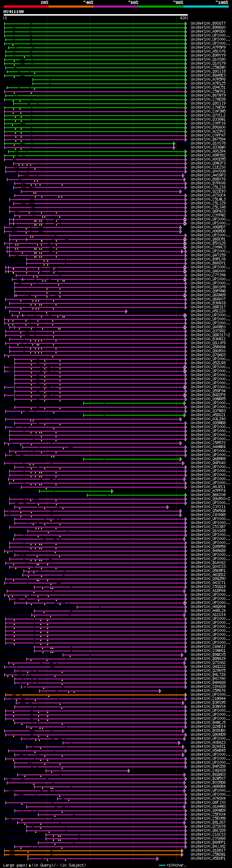Click hit label UniRef100_Q9SII8
Viewport: 232px width, 868px height.
[208, 71]
